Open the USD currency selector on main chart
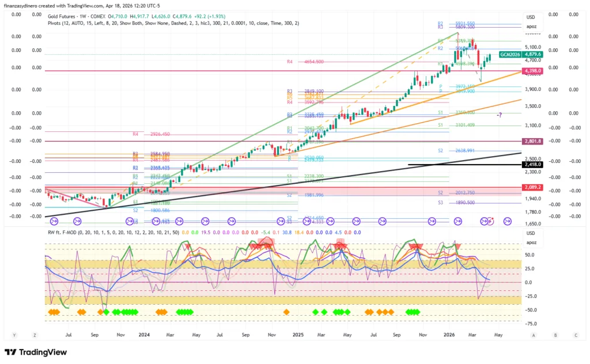 click(531, 17)
